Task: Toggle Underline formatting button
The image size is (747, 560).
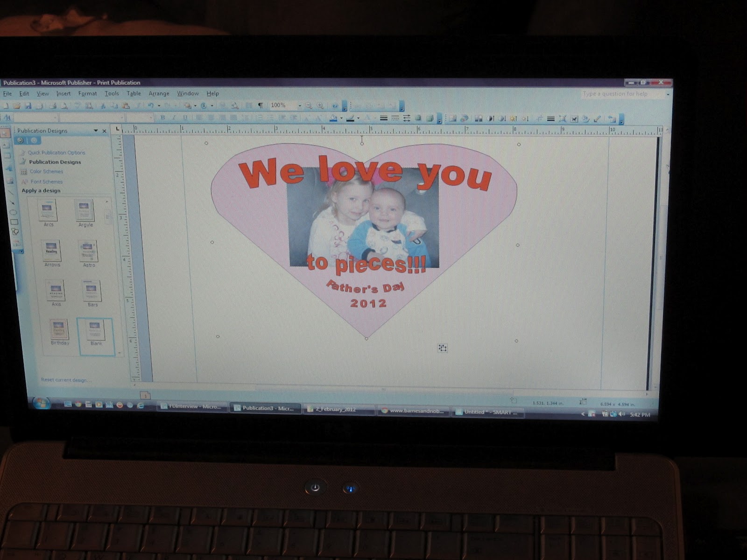Action: click(x=185, y=118)
